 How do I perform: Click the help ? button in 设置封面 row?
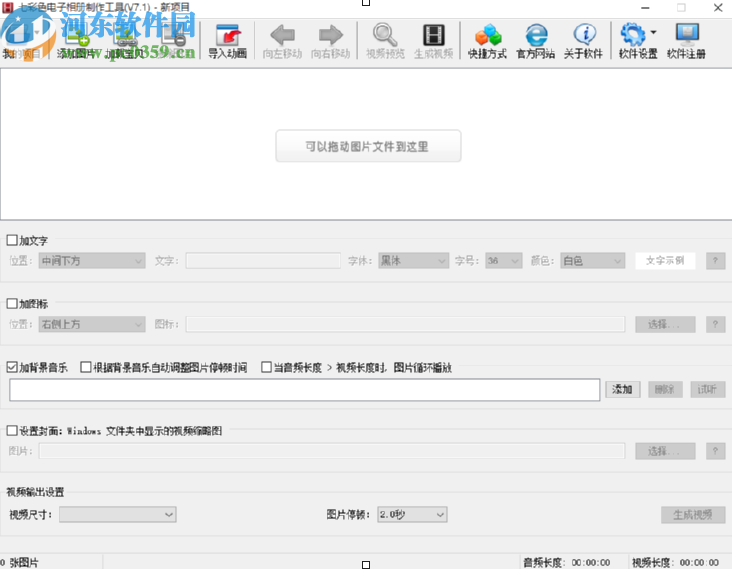click(x=715, y=451)
